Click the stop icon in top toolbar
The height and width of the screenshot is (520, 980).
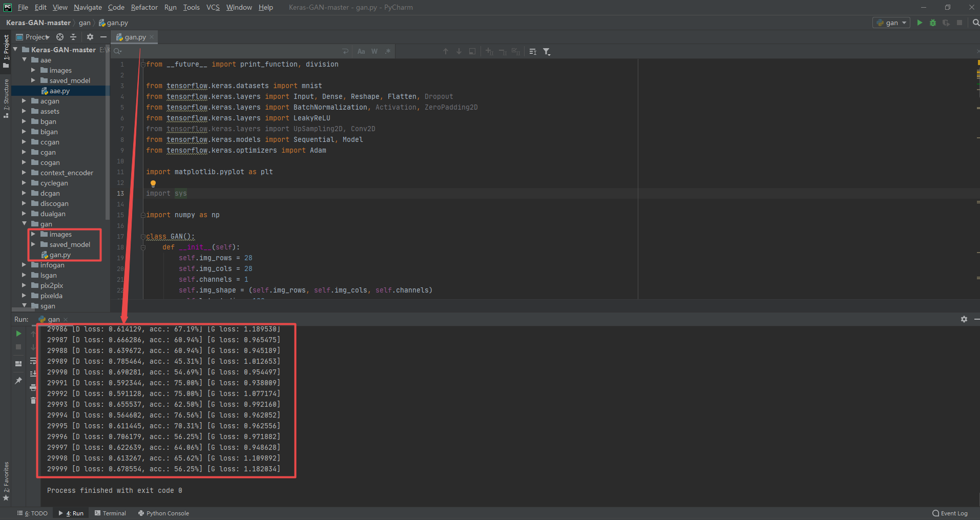coord(960,23)
